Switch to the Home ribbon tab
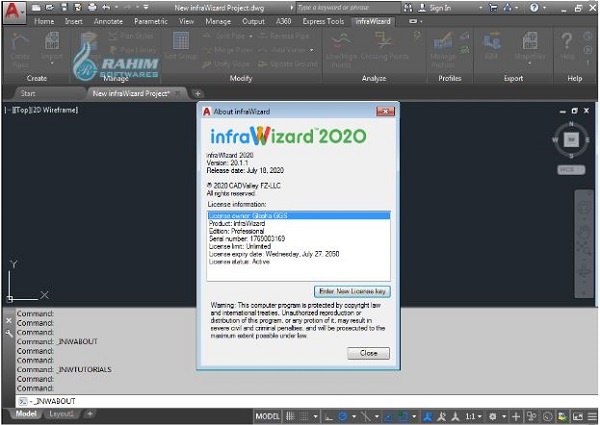Image resolution: width=600 pixels, height=425 pixels. click(44, 21)
